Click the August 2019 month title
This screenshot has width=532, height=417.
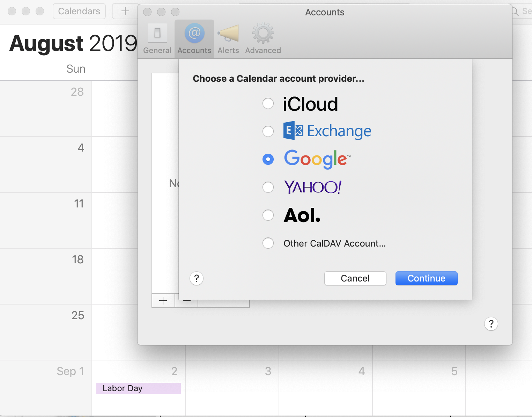click(x=73, y=43)
